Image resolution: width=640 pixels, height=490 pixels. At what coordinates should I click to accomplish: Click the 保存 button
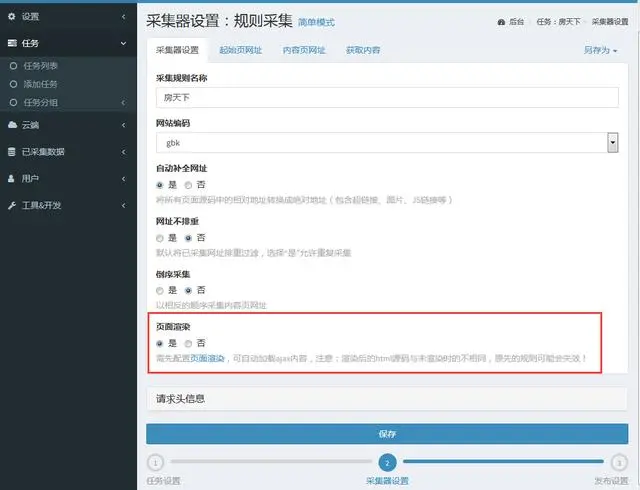[387, 434]
